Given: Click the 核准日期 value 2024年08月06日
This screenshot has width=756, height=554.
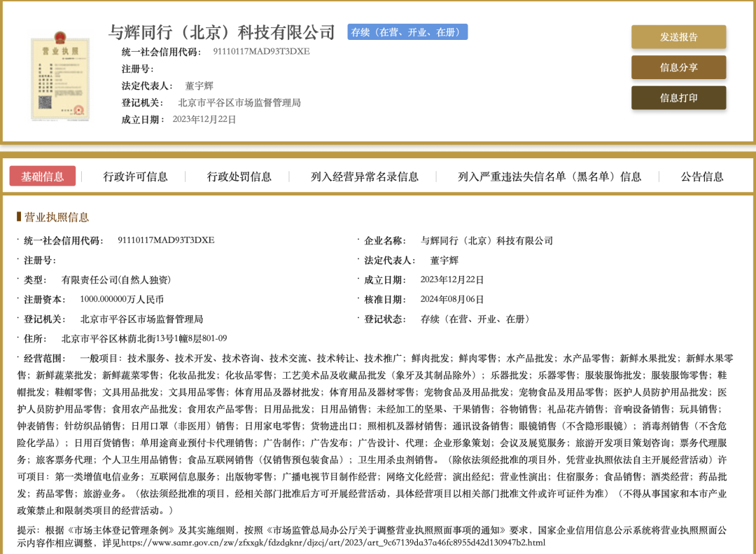Looking at the screenshot, I should pyautogui.click(x=452, y=299).
